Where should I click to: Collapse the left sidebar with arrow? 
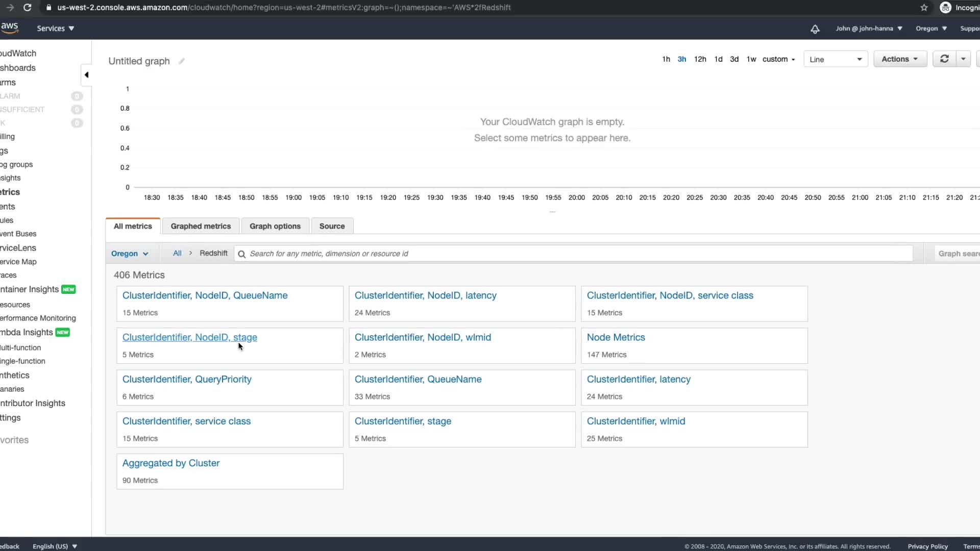[x=86, y=75]
